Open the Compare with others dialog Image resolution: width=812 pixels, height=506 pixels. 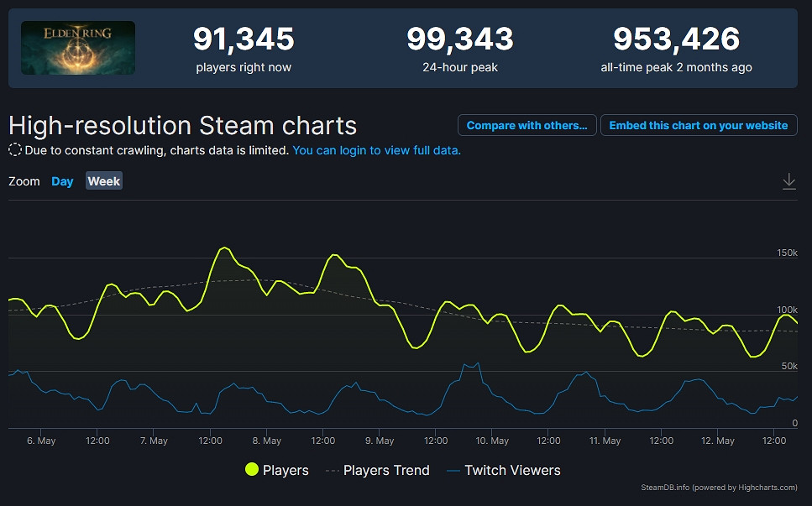click(526, 124)
